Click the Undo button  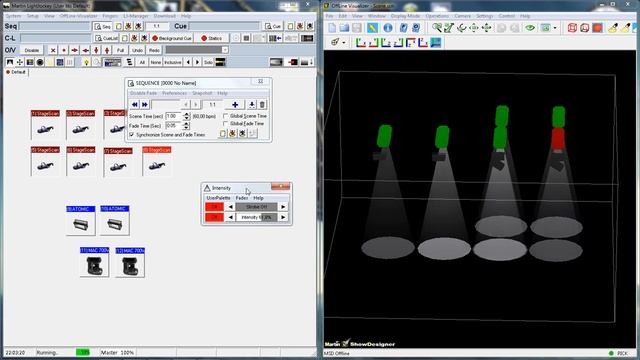(x=137, y=50)
